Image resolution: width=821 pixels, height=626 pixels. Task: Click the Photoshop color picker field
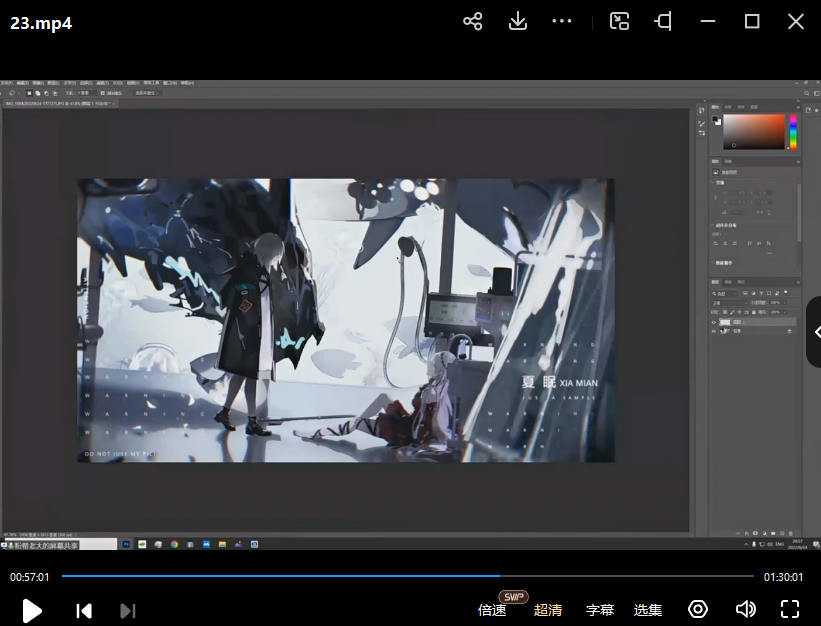pos(754,131)
